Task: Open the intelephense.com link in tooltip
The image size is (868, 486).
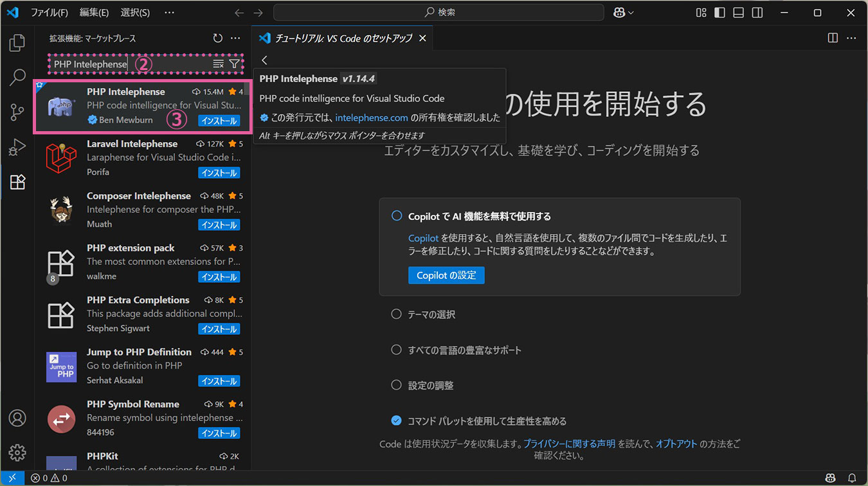Action: pyautogui.click(x=372, y=118)
